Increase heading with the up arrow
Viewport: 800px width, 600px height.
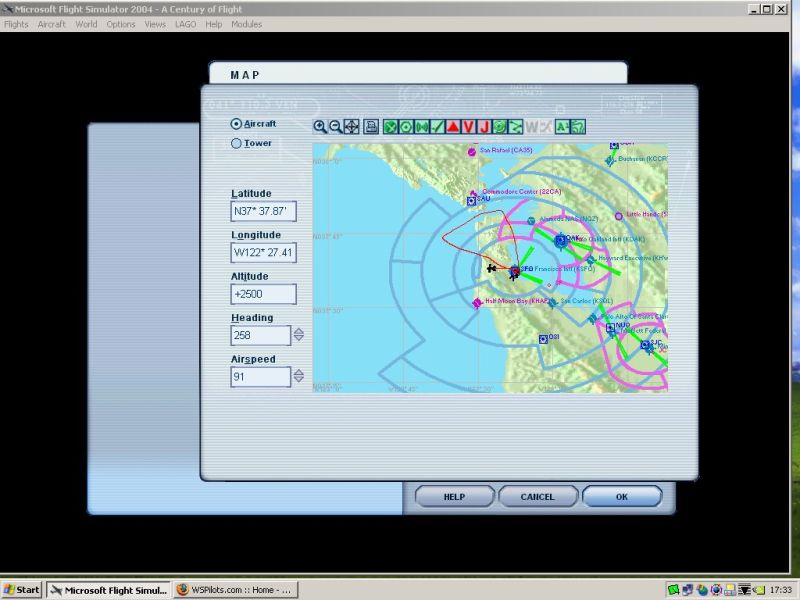coord(298,331)
